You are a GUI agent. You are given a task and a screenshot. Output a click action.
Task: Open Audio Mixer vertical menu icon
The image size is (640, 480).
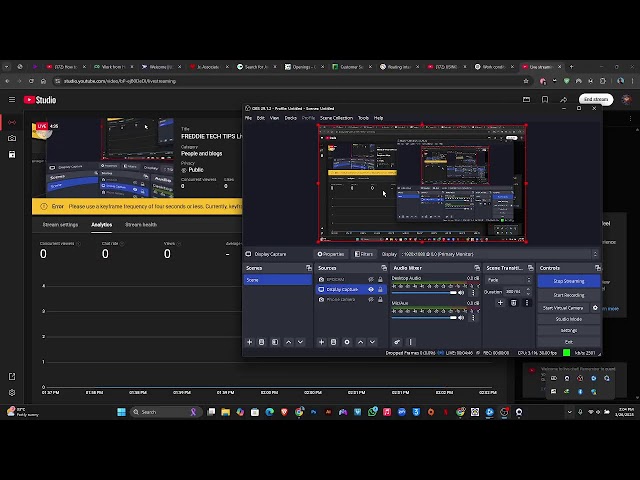pos(411,342)
